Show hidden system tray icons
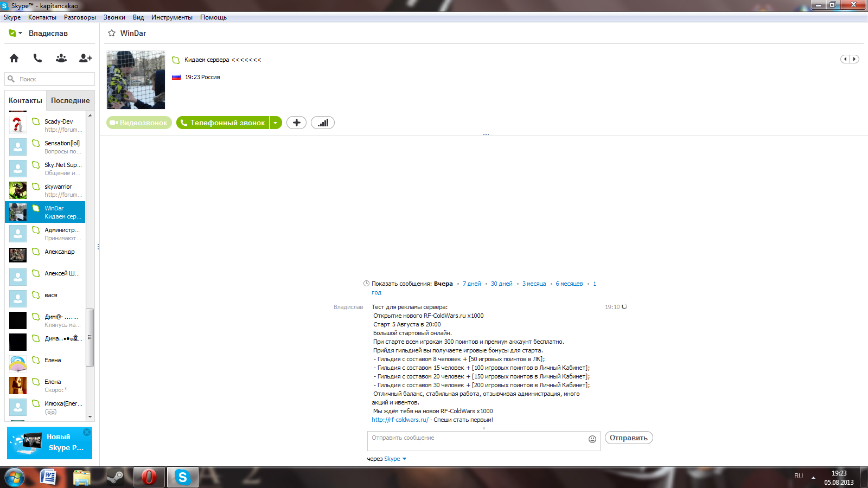 pyautogui.click(x=813, y=478)
